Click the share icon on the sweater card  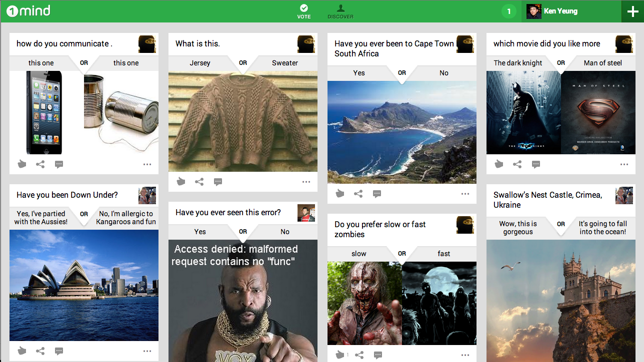(199, 182)
